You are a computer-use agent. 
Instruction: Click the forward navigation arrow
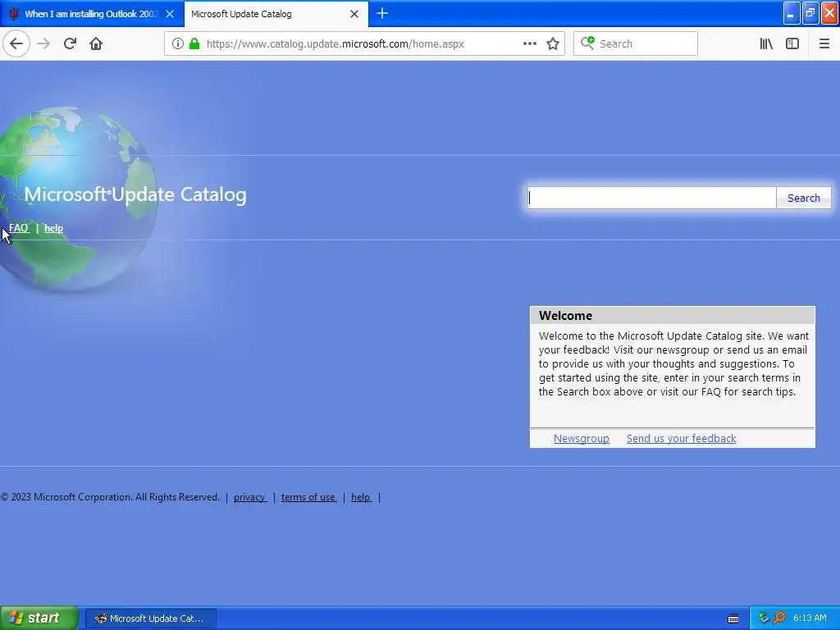(x=43, y=43)
